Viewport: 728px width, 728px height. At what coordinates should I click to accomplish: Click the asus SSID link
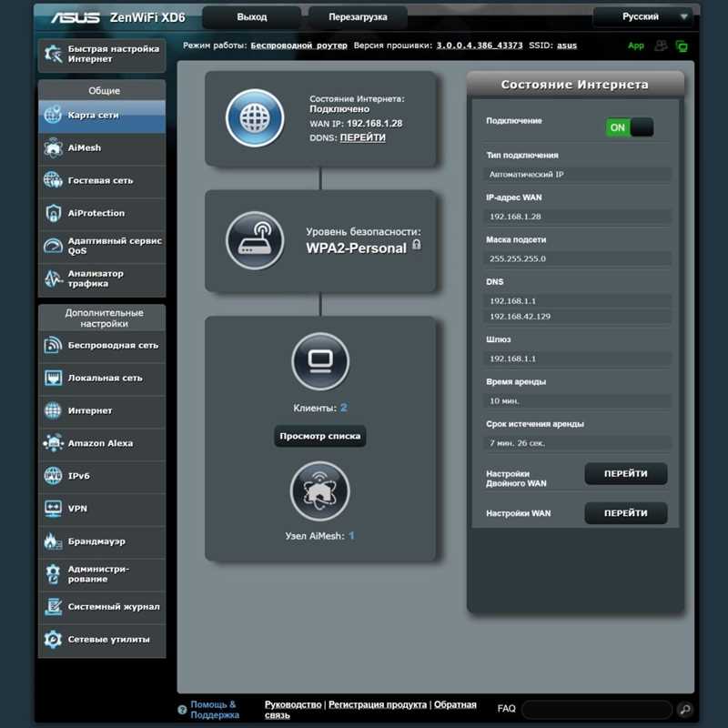pos(567,45)
